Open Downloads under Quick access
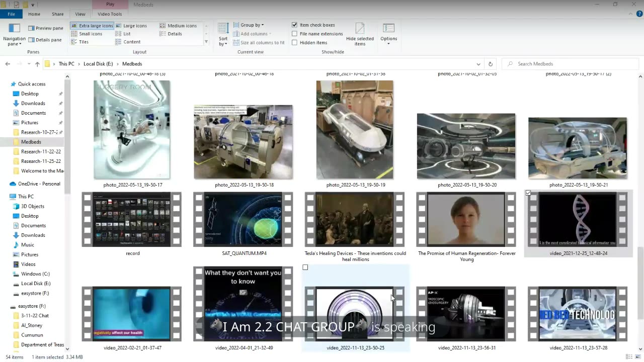This screenshot has height=362, width=644. click(33, 103)
